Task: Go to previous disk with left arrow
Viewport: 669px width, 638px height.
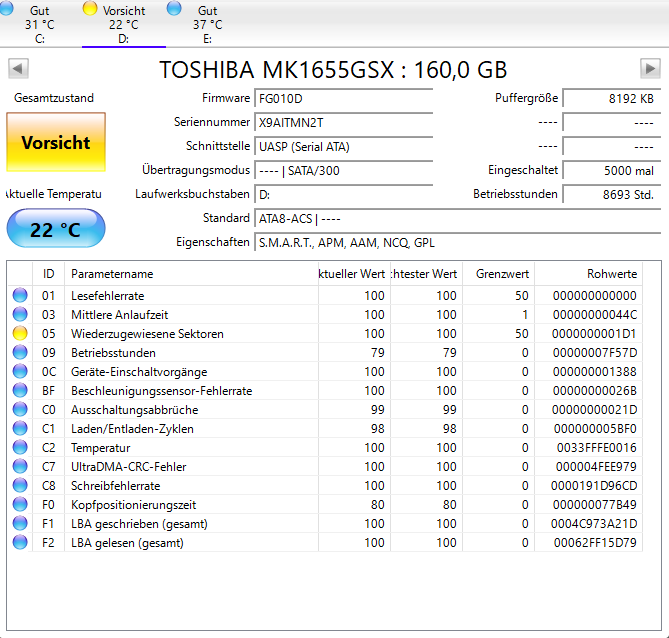Action: (18, 69)
